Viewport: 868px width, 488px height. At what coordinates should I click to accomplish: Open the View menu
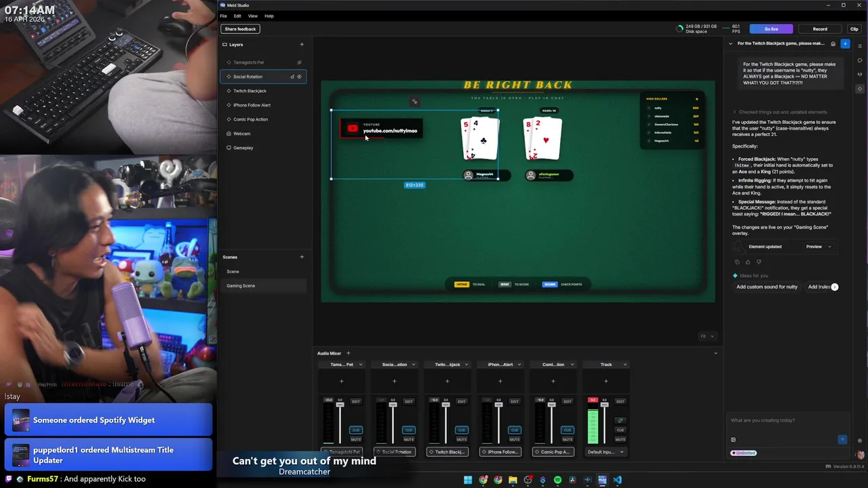click(253, 16)
